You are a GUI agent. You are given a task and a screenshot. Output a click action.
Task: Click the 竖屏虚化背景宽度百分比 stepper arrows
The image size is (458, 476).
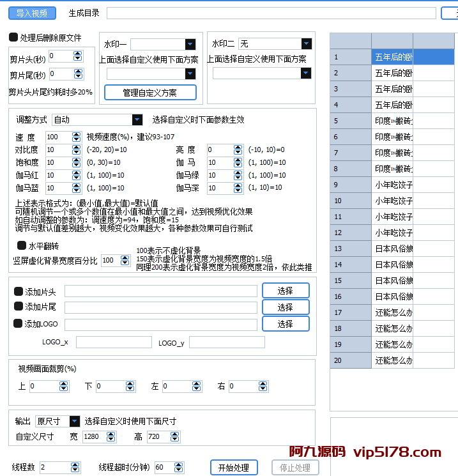pos(125,260)
